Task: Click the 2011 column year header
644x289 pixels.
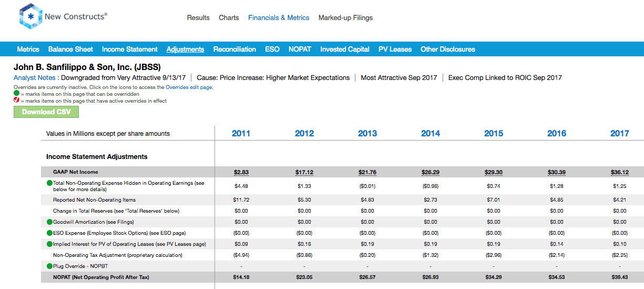Action: pos(241,133)
